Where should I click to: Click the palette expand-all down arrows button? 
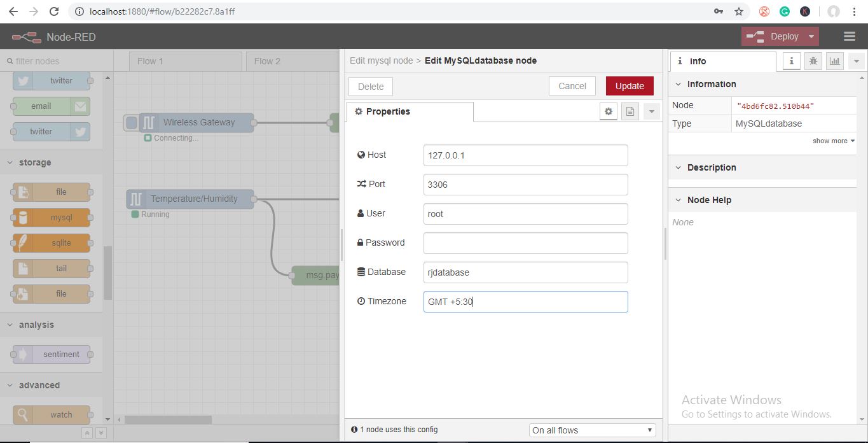click(x=100, y=433)
